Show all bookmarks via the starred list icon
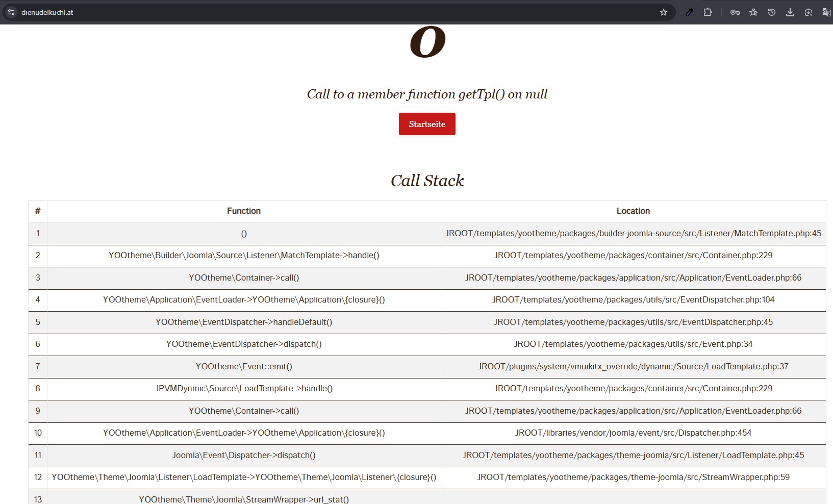The height and width of the screenshot is (504, 833). tap(753, 12)
